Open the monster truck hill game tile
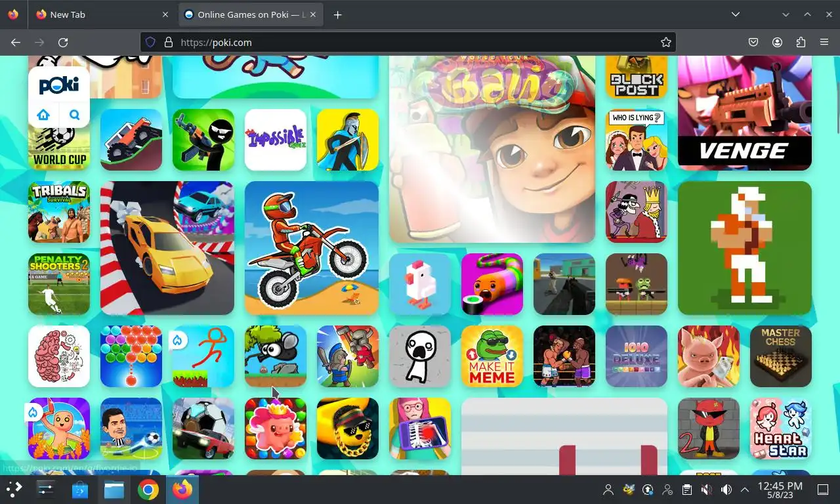 [x=131, y=140]
